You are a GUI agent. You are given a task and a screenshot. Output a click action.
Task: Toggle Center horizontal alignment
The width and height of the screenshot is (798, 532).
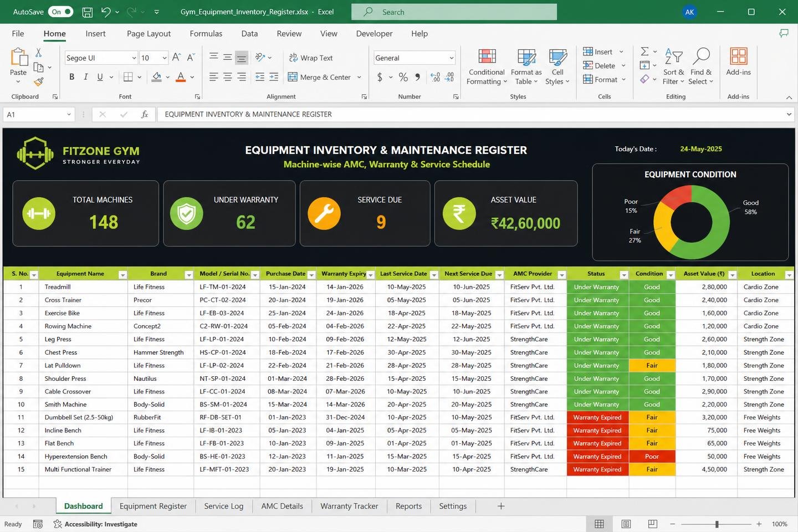[228, 77]
